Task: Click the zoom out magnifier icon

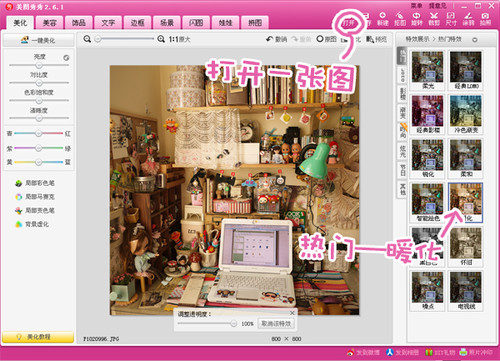Action: 87,39
